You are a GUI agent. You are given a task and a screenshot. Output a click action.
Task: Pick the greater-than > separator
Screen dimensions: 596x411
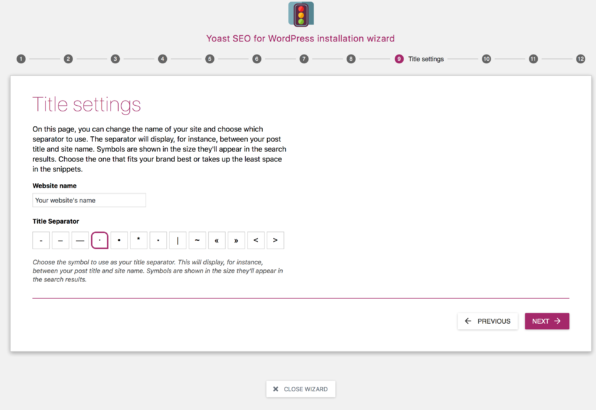[275, 240]
